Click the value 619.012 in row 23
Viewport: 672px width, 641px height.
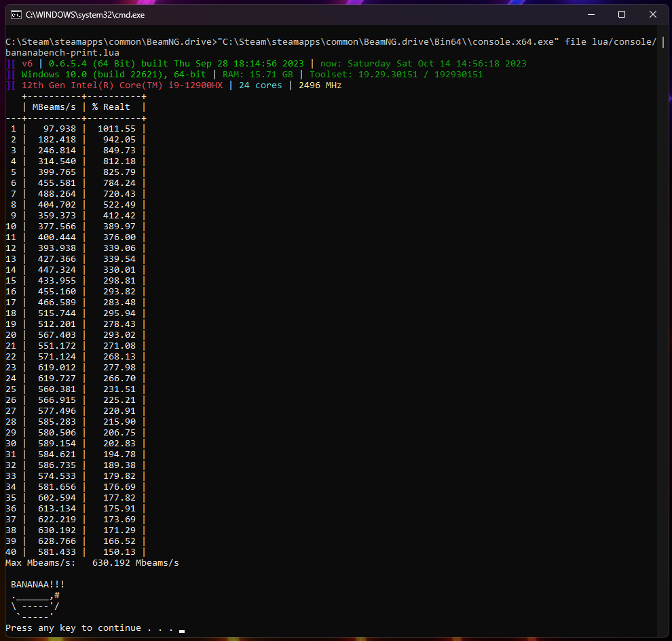click(57, 368)
